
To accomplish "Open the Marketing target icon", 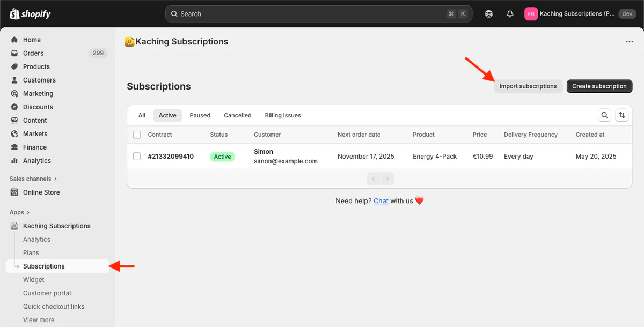I will coord(14,93).
